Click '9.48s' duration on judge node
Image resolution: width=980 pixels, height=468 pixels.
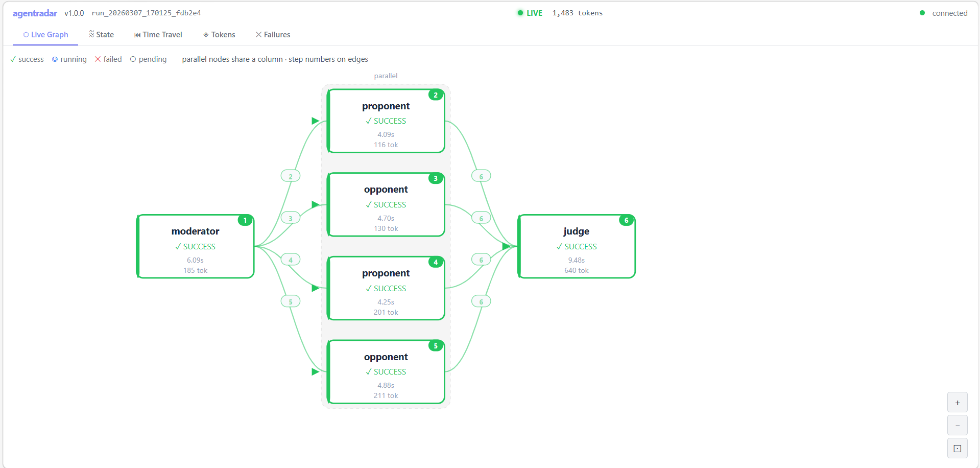576,260
